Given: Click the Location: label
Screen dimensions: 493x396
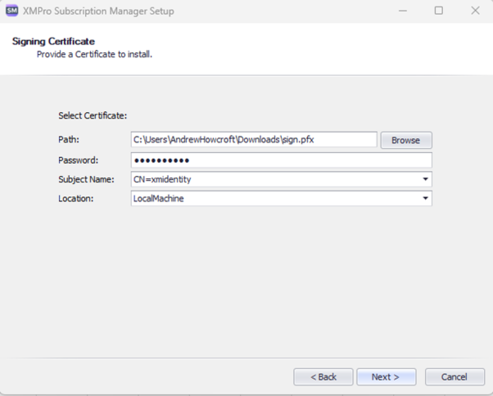Looking at the screenshot, I should click(76, 198).
